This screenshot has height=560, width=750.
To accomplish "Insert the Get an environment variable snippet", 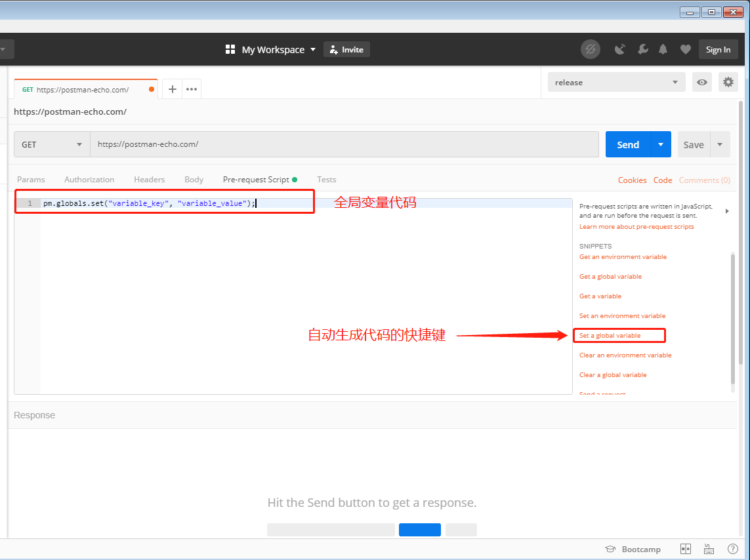I will point(623,256).
